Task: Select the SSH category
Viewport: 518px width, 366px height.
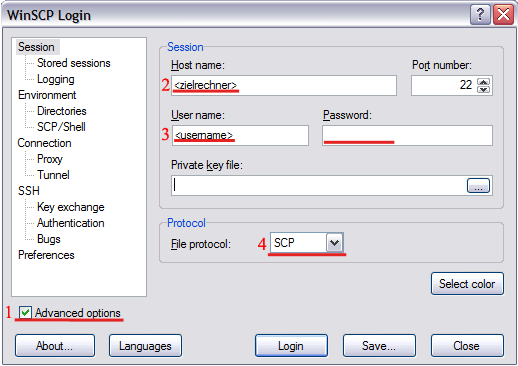Action: [29, 191]
